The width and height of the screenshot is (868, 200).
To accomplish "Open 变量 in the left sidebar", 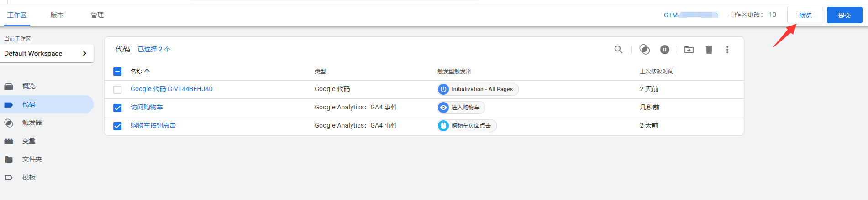I will pyautogui.click(x=29, y=141).
